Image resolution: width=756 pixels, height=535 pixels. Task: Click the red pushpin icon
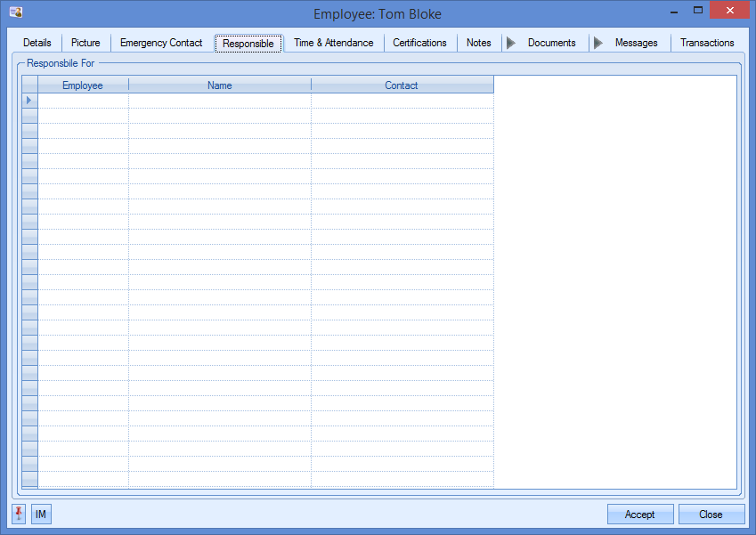click(19, 514)
